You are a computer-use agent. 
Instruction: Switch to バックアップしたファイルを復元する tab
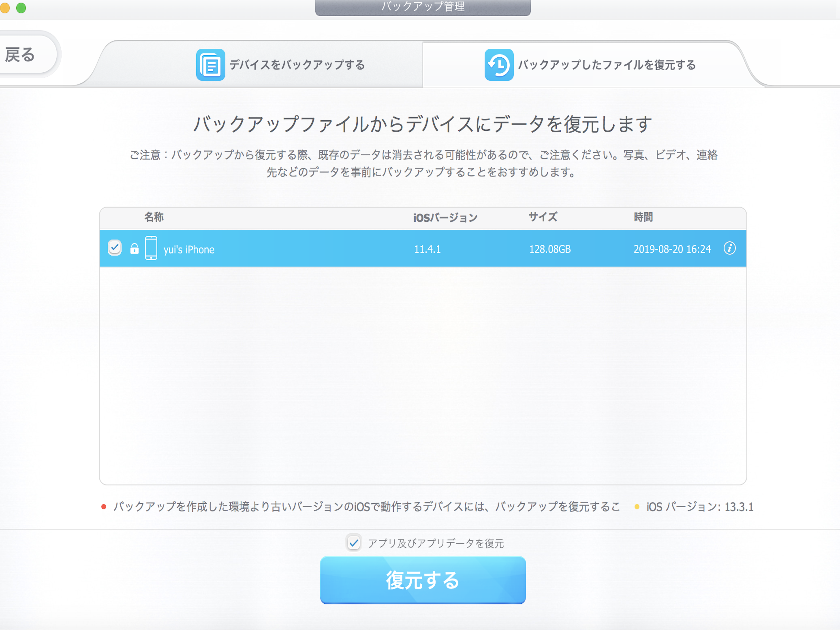click(590, 65)
